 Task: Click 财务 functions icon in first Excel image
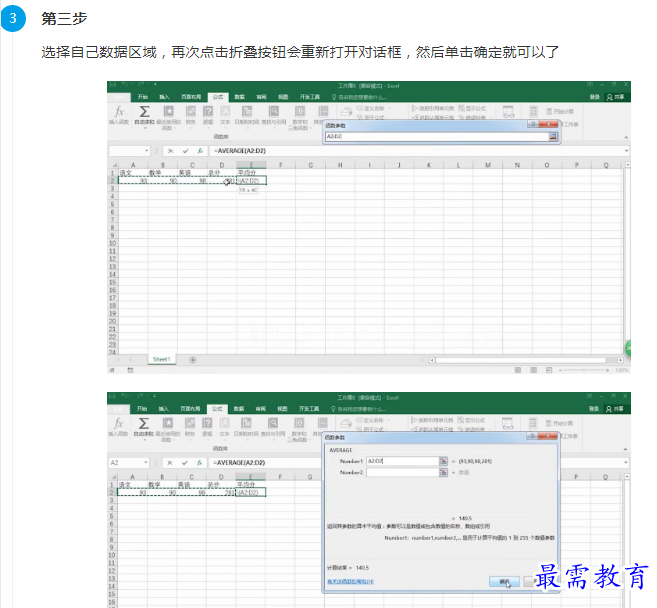point(191,111)
